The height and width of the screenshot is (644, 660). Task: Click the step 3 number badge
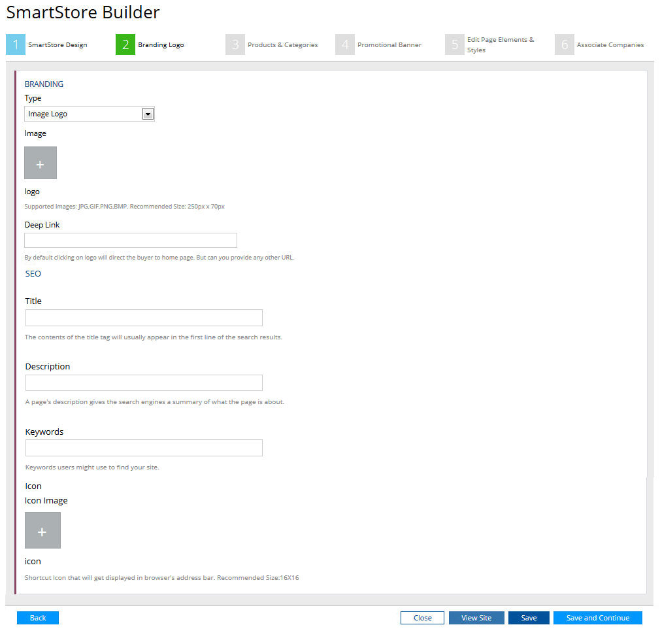[x=235, y=44]
